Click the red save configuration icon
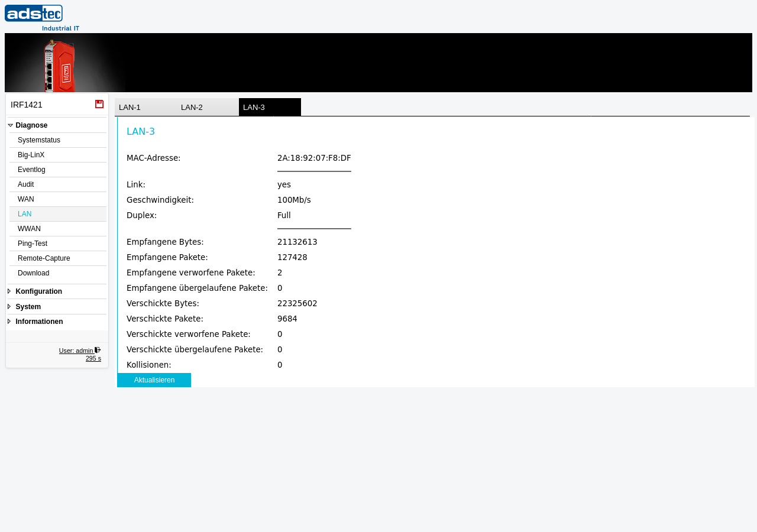This screenshot has height=532, width=757. coord(99,104)
